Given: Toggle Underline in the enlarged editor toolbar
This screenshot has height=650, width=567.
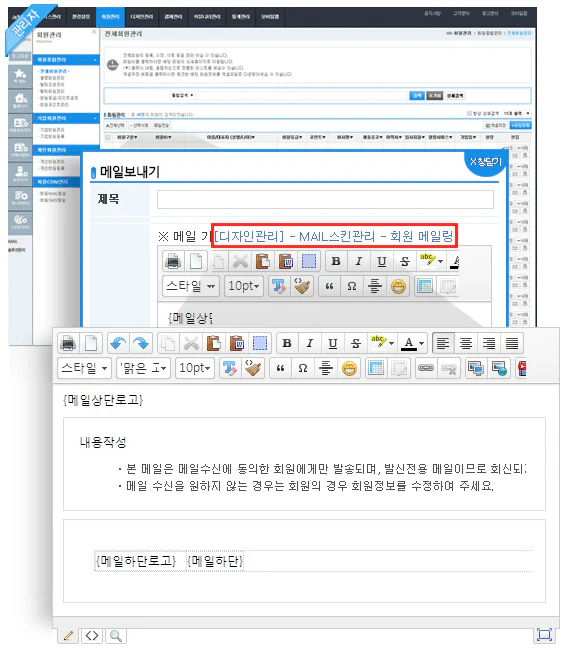Looking at the screenshot, I should 332,343.
